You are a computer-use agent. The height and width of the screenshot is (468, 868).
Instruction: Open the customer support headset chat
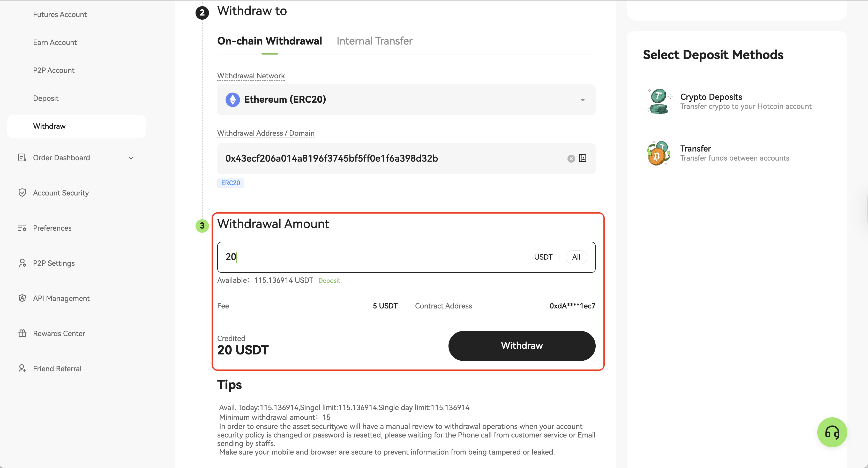coord(832,432)
